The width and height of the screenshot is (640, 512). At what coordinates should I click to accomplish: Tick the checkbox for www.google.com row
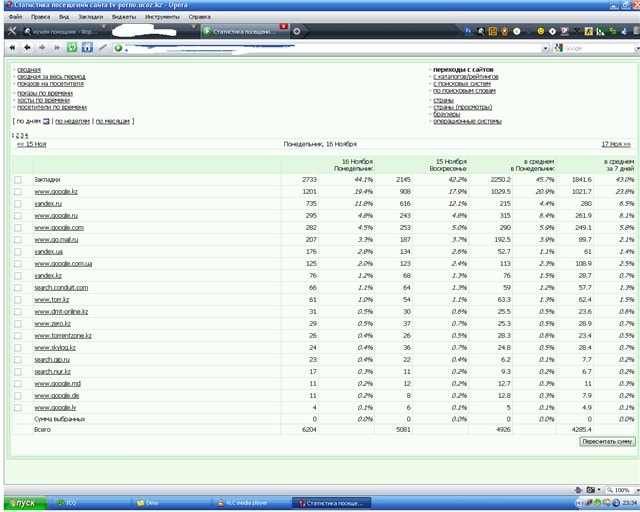coord(18,228)
